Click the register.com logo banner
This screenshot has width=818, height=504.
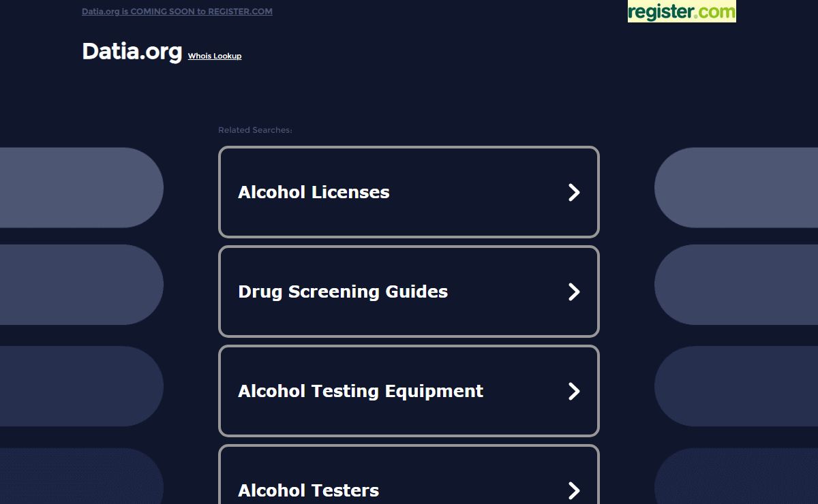tap(682, 12)
